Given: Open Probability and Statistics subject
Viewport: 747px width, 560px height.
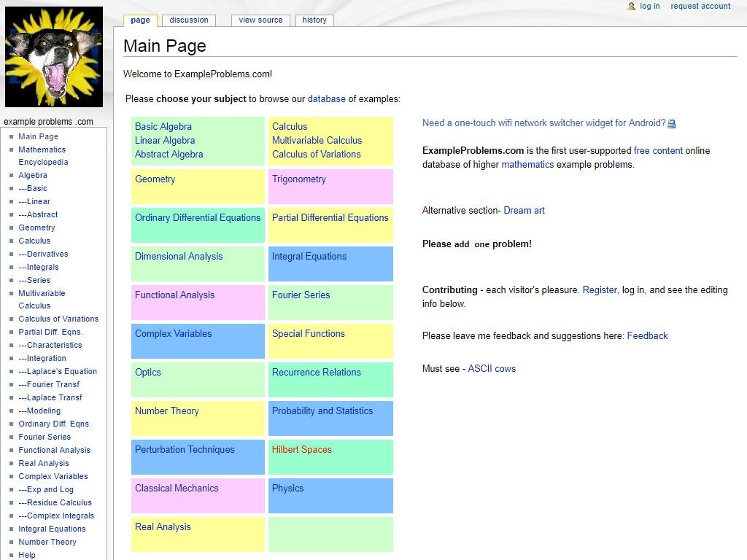Looking at the screenshot, I should click(x=322, y=411).
